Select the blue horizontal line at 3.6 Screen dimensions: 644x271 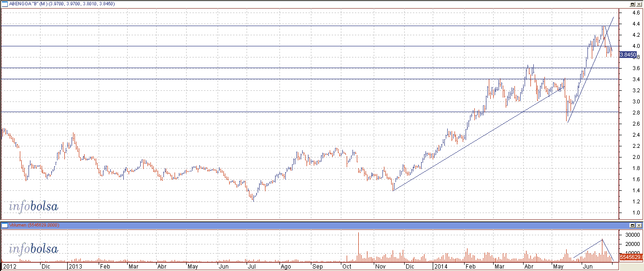tap(309, 68)
